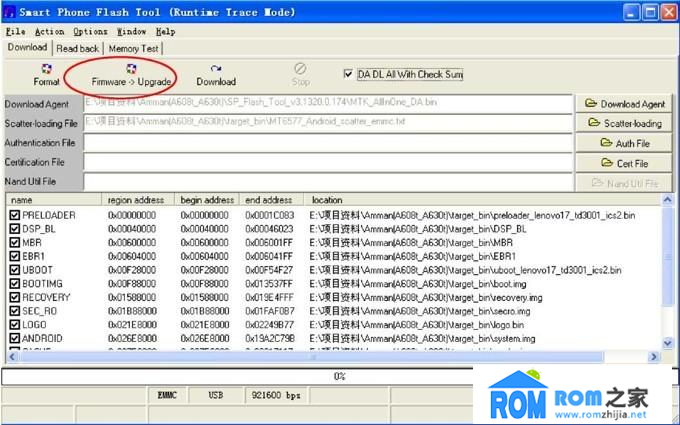Select a Cert File
Image resolution: width=680 pixels, height=425 pixels.
click(x=626, y=163)
